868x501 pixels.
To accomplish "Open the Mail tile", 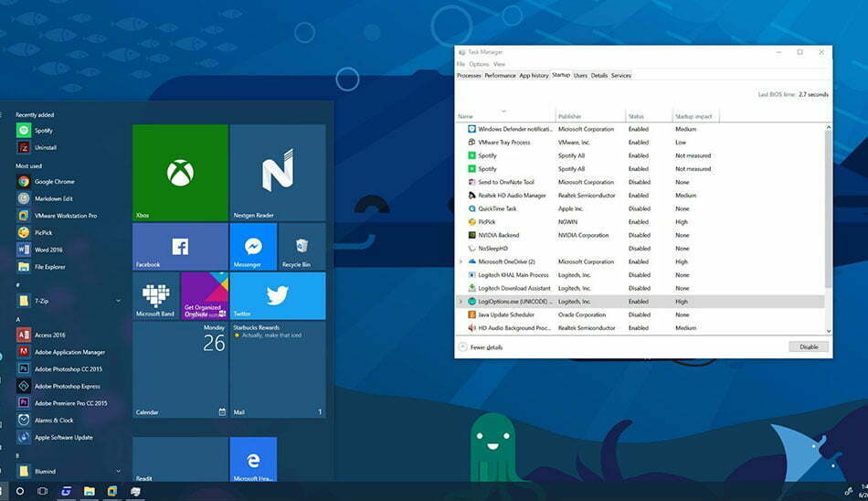I will pyautogui.click(x=278, y=369).
